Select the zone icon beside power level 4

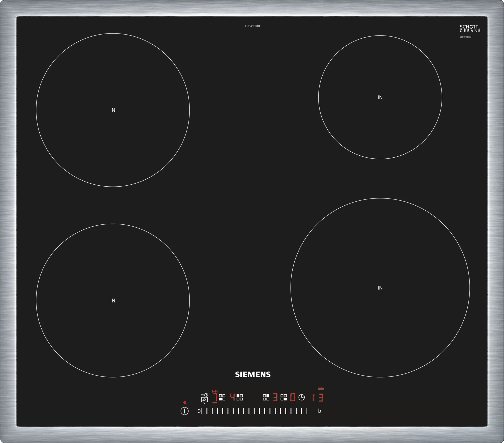click(x=239, y=397)
